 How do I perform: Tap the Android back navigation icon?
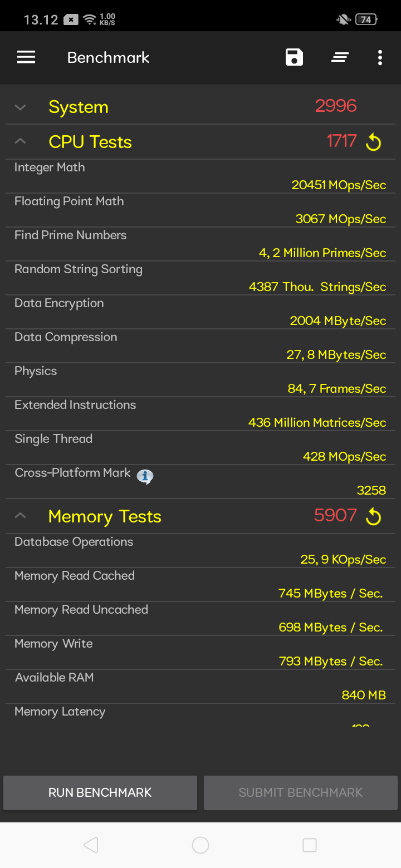click(x=91, y=845)
